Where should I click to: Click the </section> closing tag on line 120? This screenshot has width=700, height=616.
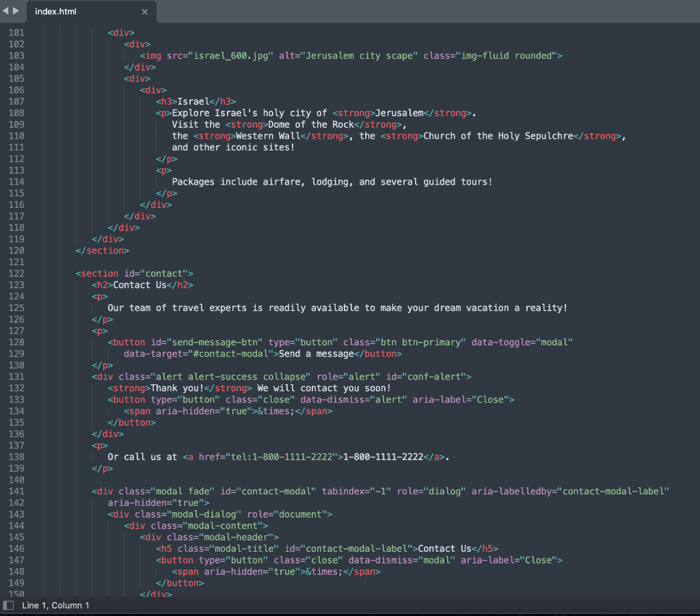(x=101, y=250)
